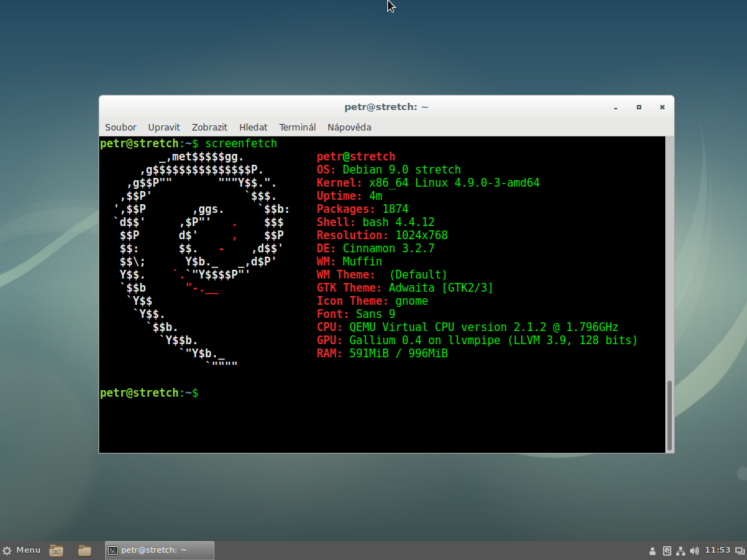Open the Nápověda menu
Screen dimensions: 747x560
point(349,127)
